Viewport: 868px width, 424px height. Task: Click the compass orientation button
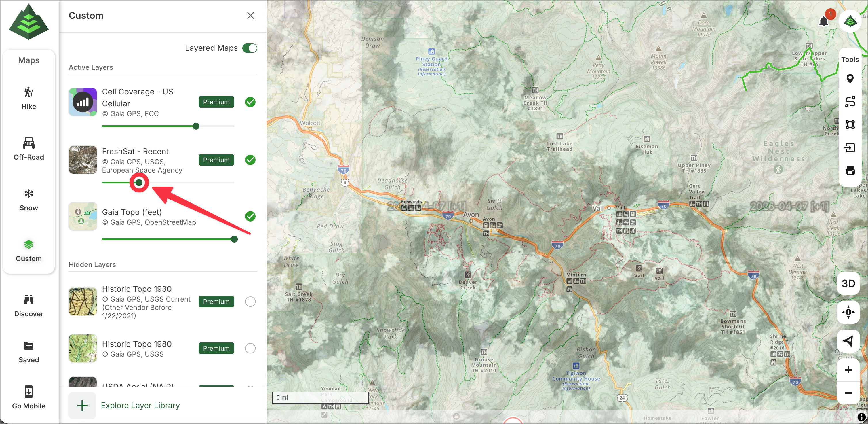[x=848, y=312]
